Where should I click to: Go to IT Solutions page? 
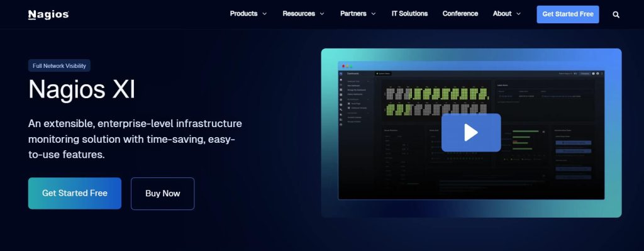[x=409, y=14]
